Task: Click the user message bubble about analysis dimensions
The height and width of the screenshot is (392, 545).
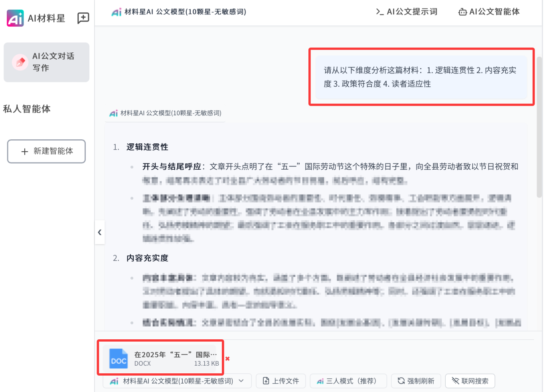Action: click(421, 77)
